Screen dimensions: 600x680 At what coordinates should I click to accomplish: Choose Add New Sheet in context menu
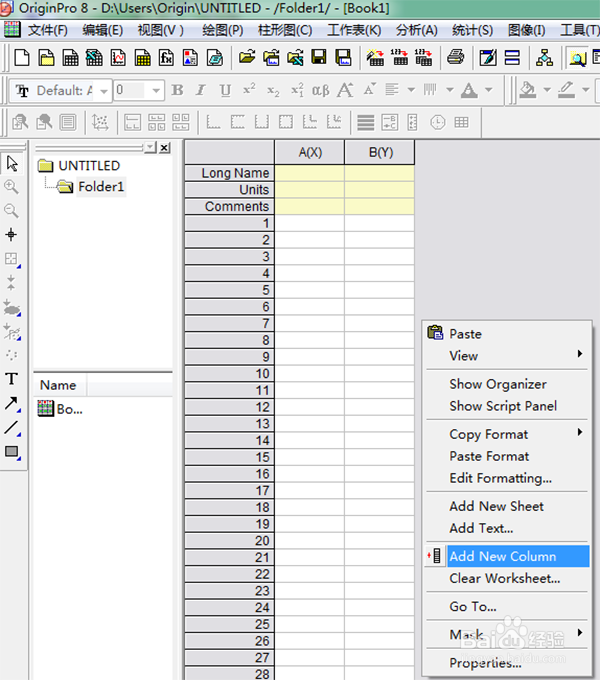pyautogui.click(x=507, y=506)
